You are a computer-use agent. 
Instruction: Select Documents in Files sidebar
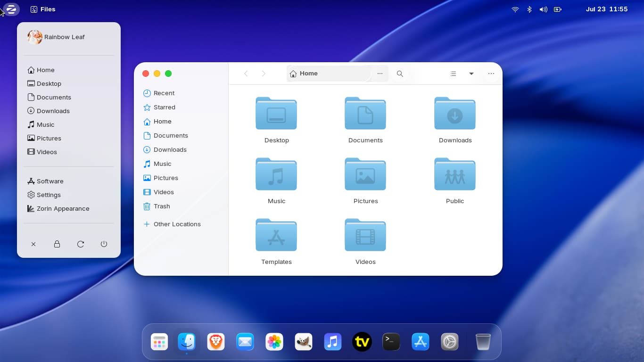pos(181,135)
